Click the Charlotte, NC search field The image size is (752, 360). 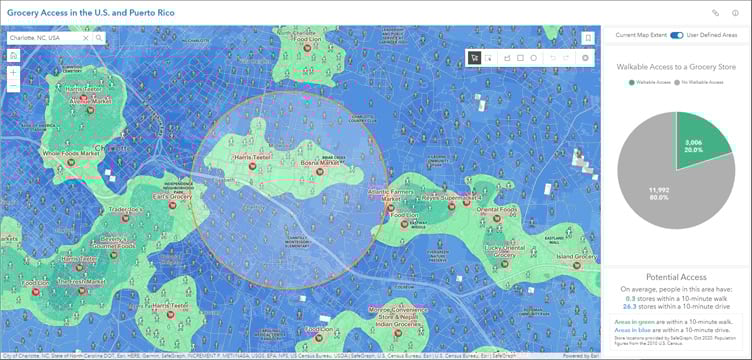coord(44,38)
